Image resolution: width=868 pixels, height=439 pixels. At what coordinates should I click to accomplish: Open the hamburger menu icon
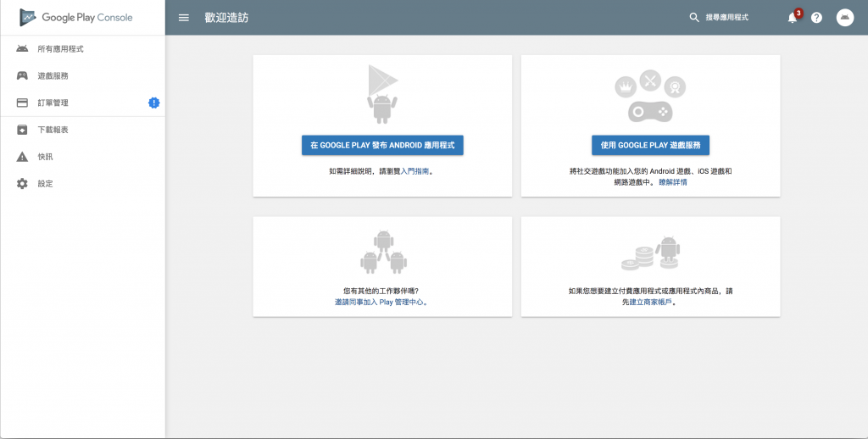point(184,18)
